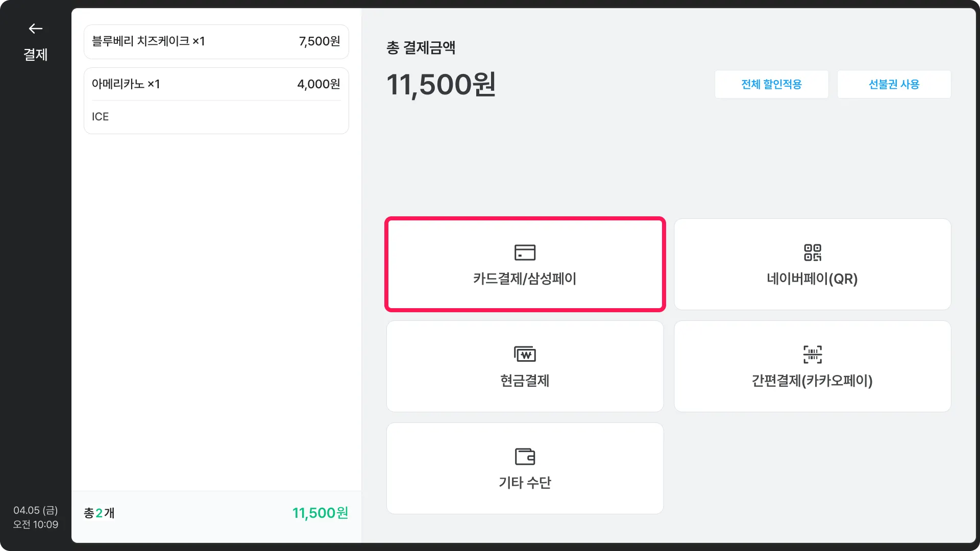This screenshot has width=980, height=551.
Task: Pick the 간편결제(카카오페이) label
Action: point(812,381)
